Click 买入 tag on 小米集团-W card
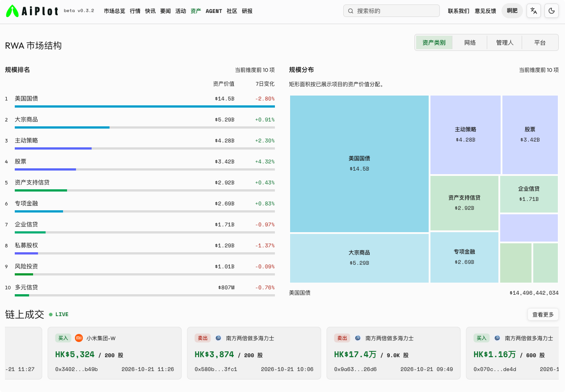Viewport: 565px width, 392px height. (63, 338)
